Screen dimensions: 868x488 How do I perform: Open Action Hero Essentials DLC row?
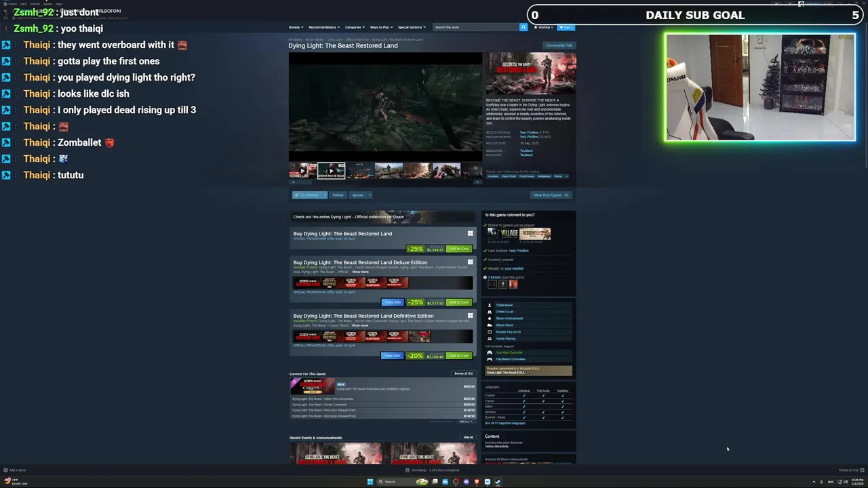click(383, 399)
